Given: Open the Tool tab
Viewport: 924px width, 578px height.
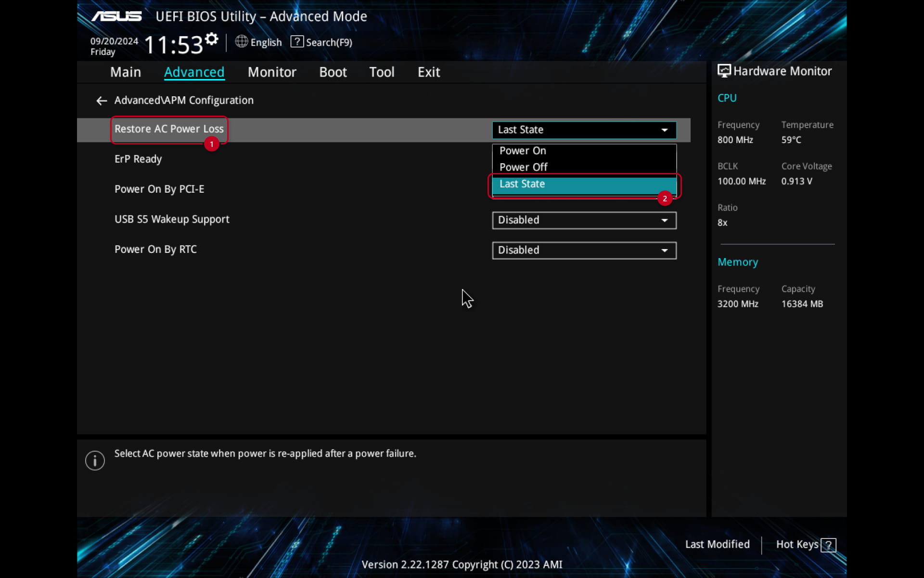Looking at the screenshot, I should pyautogui.click(x=382, y=72).
